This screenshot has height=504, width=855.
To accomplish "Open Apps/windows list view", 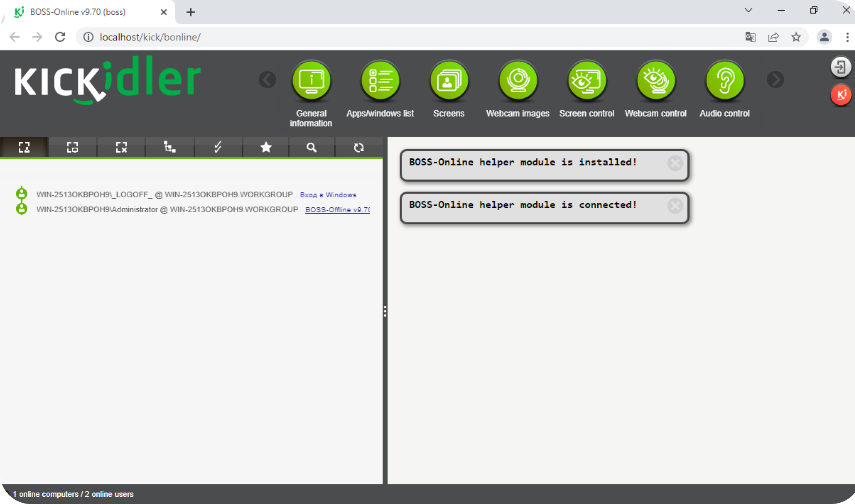I will [380, 80].
